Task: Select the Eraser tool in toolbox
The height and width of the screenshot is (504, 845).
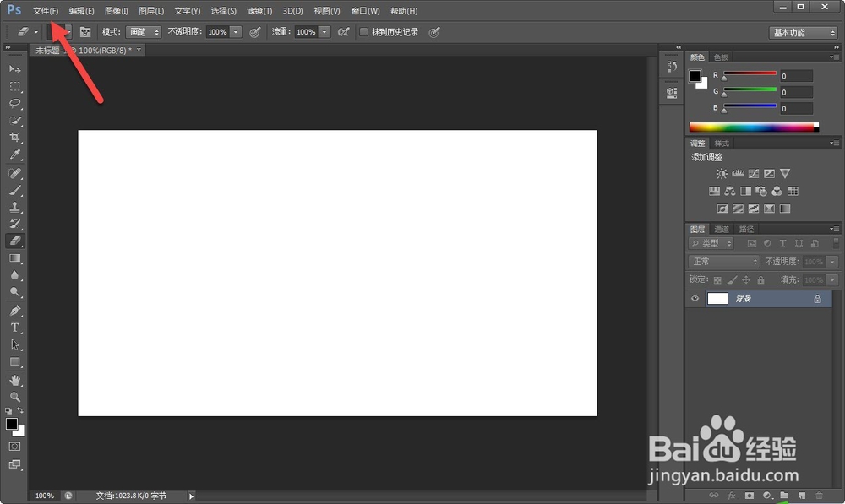Action: [x=14, y=241]
